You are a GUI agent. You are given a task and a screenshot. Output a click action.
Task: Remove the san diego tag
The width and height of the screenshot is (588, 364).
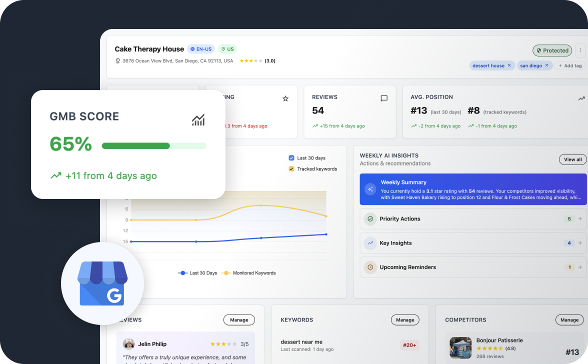546,65
